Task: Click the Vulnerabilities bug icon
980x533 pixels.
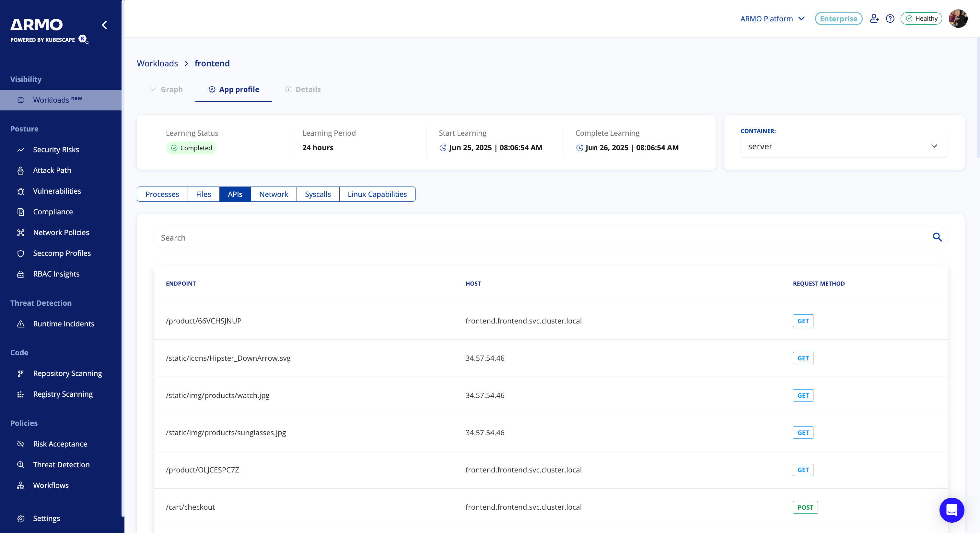Action: point(20,191)
